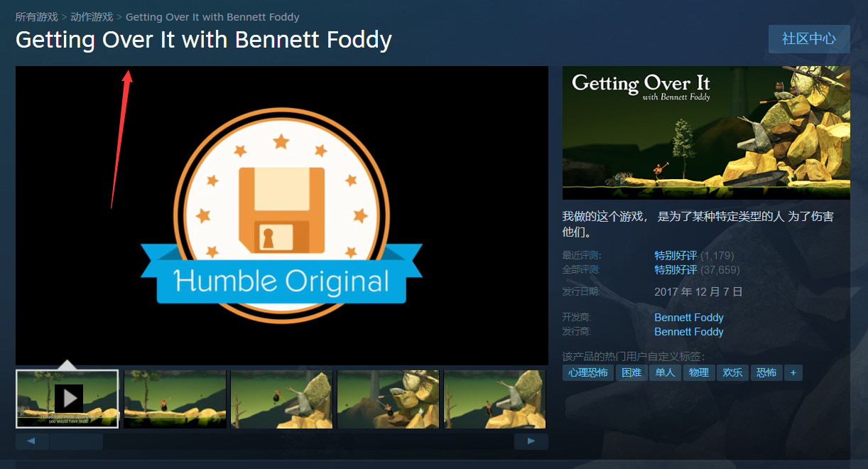Select the 欢乐 tag
Viewport: 868px width, 469px height.
click(x=733, y=372)
